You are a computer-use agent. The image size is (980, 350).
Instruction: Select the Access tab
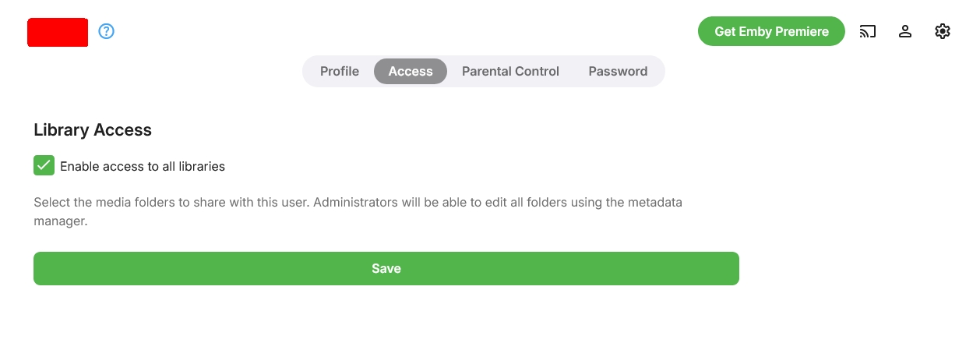[411, 71]
